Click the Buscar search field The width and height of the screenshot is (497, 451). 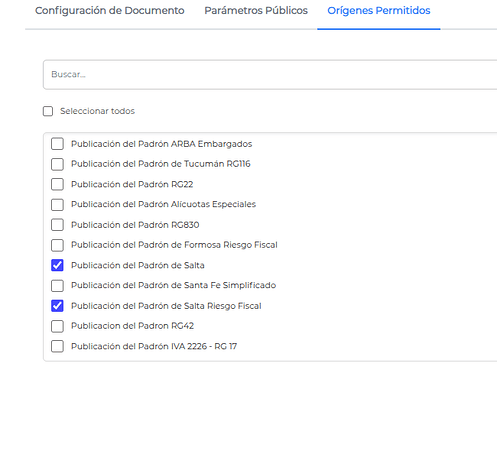pyautogui.click(x=270, y=75)
